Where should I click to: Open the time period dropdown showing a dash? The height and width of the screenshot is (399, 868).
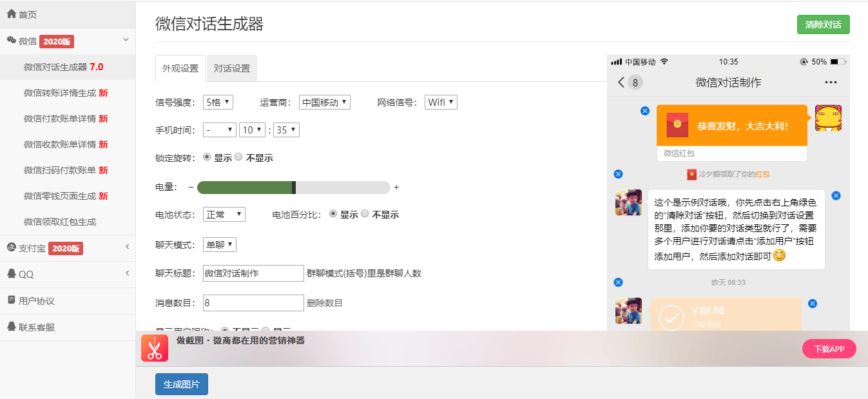[220, 130]
